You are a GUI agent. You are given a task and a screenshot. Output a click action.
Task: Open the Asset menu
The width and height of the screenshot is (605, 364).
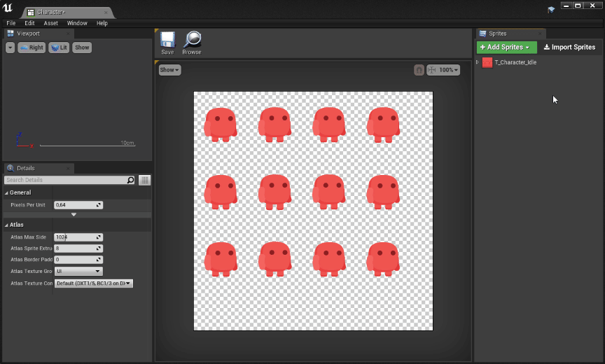click(x=51, y=23)
